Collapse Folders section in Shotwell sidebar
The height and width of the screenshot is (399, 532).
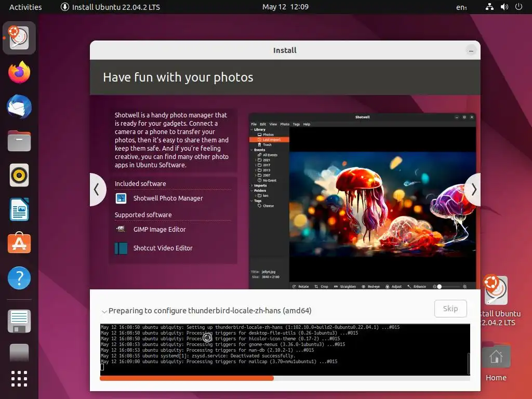click(252, 191)
